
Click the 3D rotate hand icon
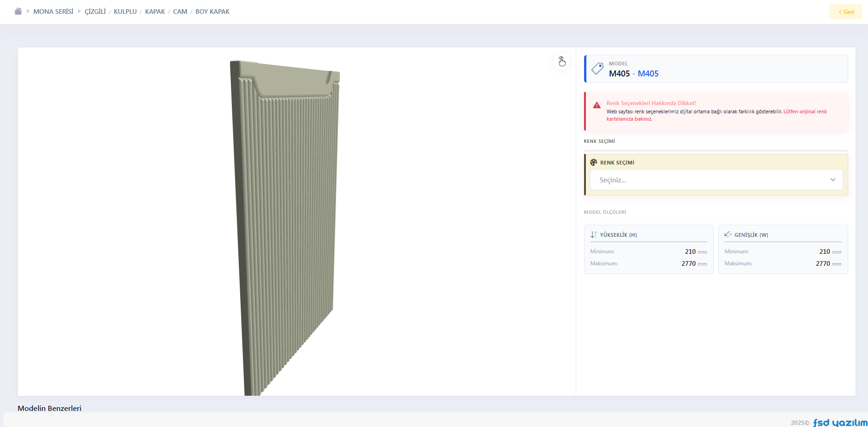coord(562,61)
